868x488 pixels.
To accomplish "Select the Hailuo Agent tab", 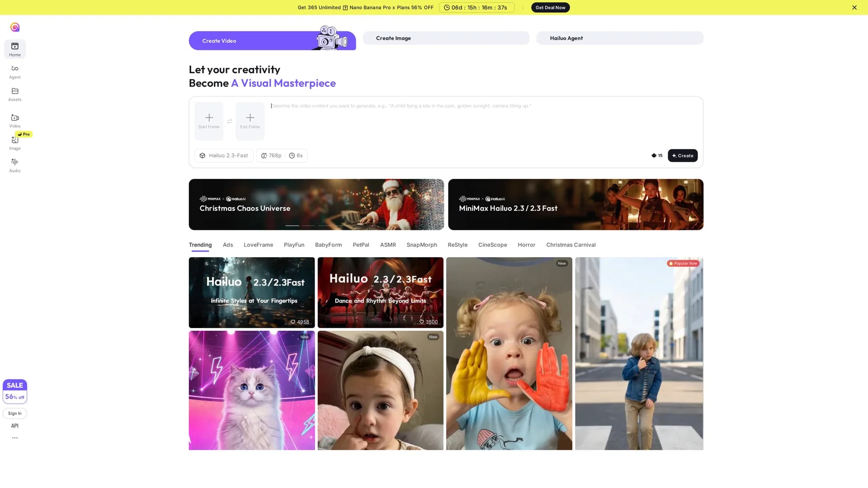I will (x=619, y=38).
